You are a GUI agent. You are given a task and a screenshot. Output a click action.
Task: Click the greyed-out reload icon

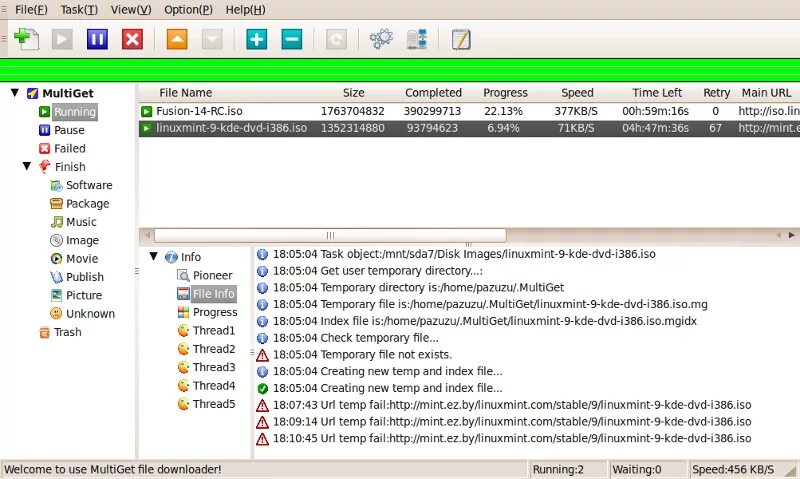(x=336, y=39)
